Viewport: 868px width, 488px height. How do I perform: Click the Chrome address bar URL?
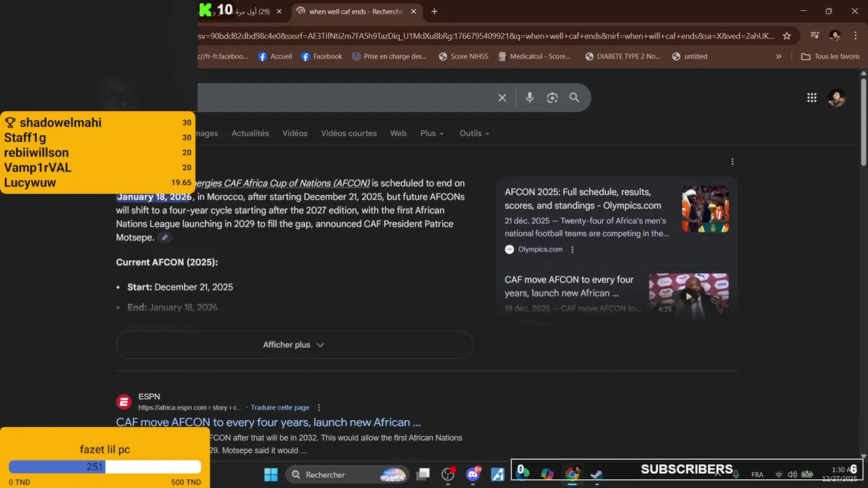[x=486, y=36]
